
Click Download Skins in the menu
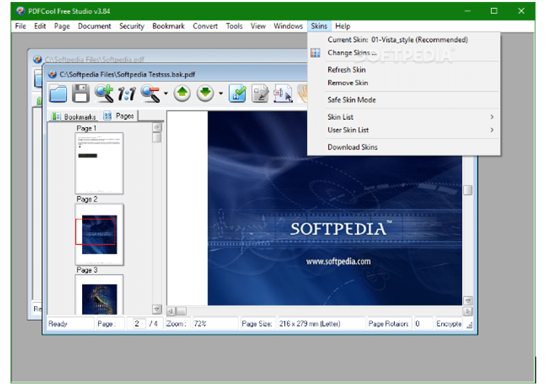[352, 147]
